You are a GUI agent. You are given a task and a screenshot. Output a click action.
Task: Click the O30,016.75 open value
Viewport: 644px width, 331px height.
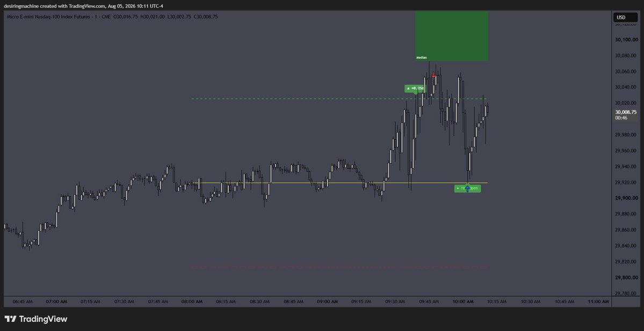126,17
